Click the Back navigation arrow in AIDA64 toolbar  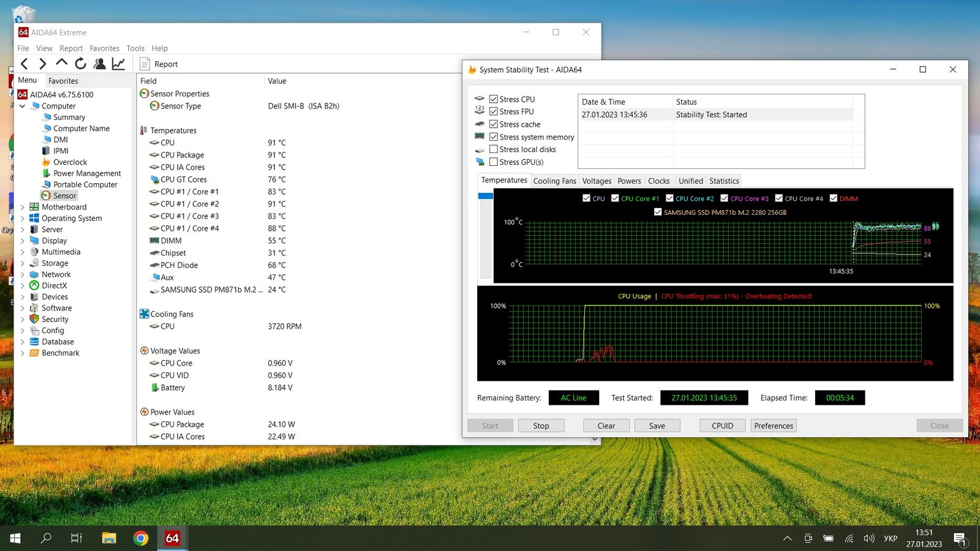click(24, 64)
